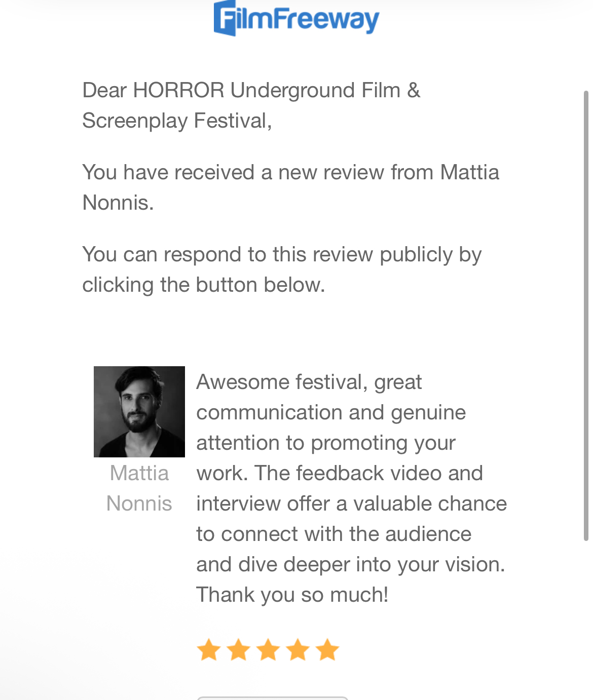This screenshot has width=593, height=700.
Task: Click the vertical scrollbar on the right
Action: tap(586, 314)
